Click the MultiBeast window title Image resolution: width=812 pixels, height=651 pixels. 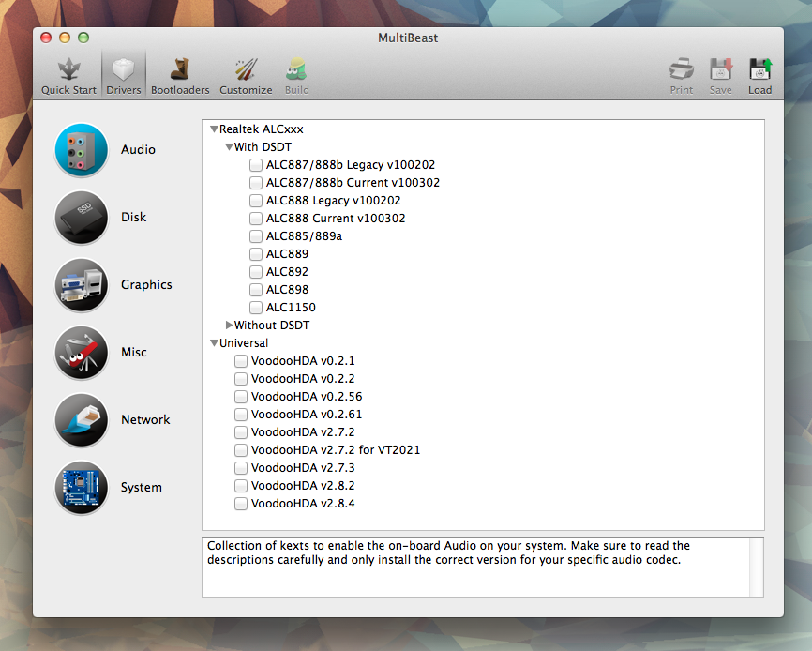[408, 38]
